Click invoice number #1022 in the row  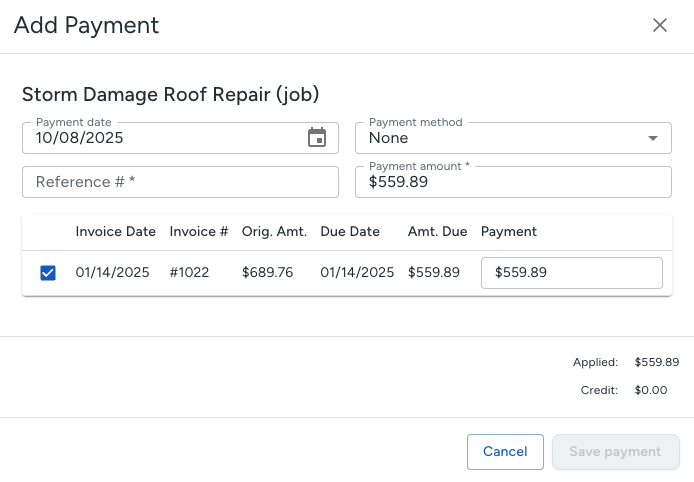point(189,273)
